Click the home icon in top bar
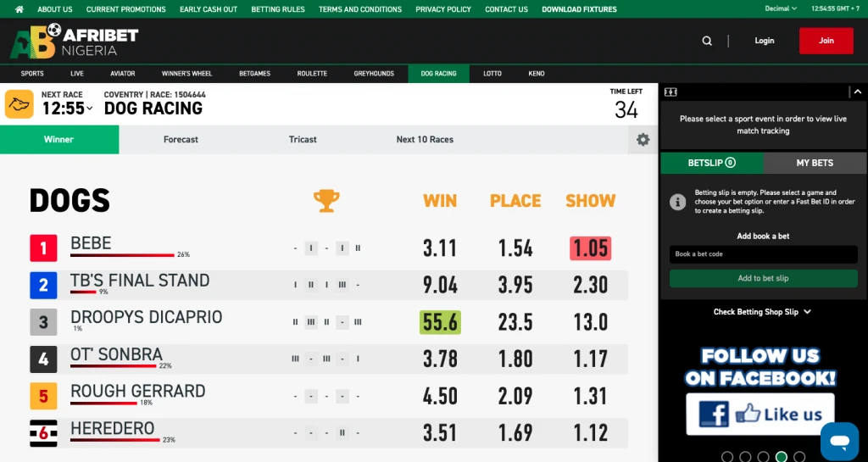The image size is (868, 462). click(x=19, y=9)
